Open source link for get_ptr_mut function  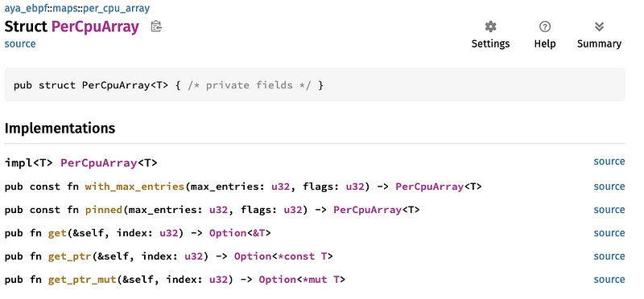[x=609, y=280]
